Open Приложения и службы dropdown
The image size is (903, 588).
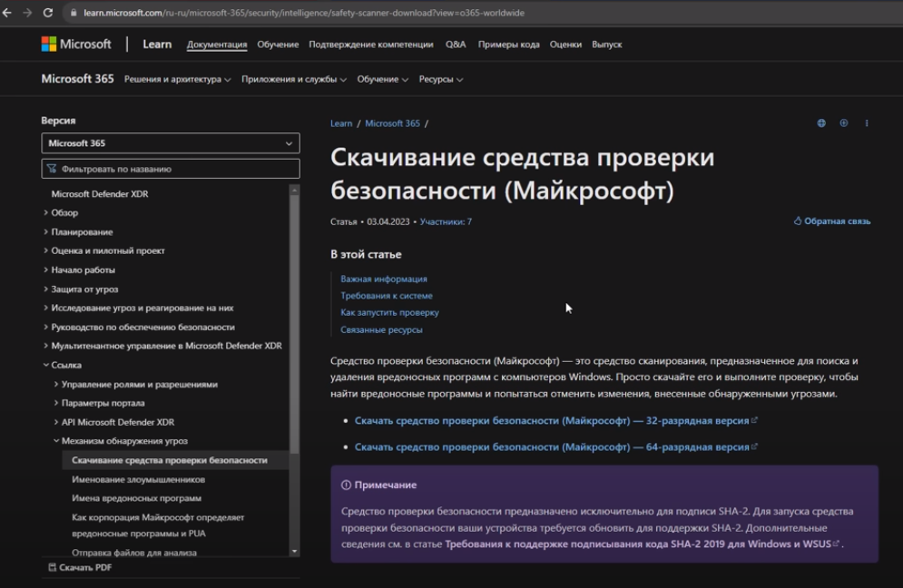tap(294, 79)
